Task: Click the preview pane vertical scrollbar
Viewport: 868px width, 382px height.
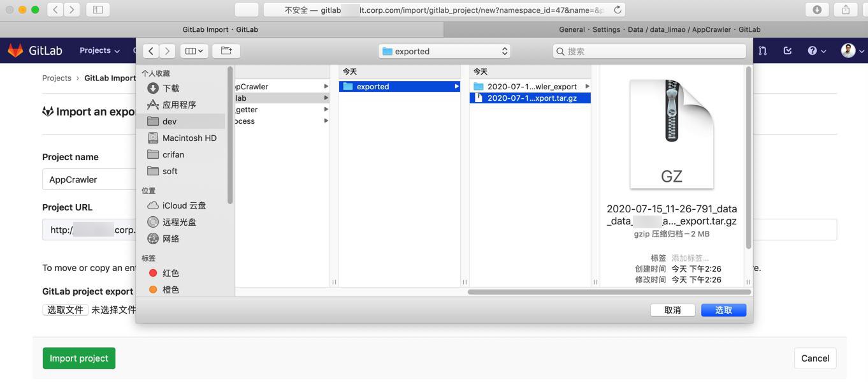Action: click(x=749, y=158)
